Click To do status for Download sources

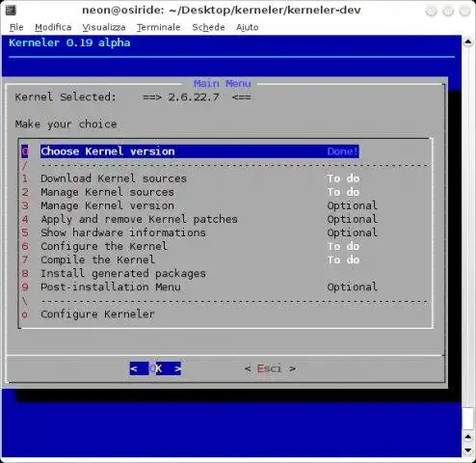pyautogui.click(x=343, y=178)
